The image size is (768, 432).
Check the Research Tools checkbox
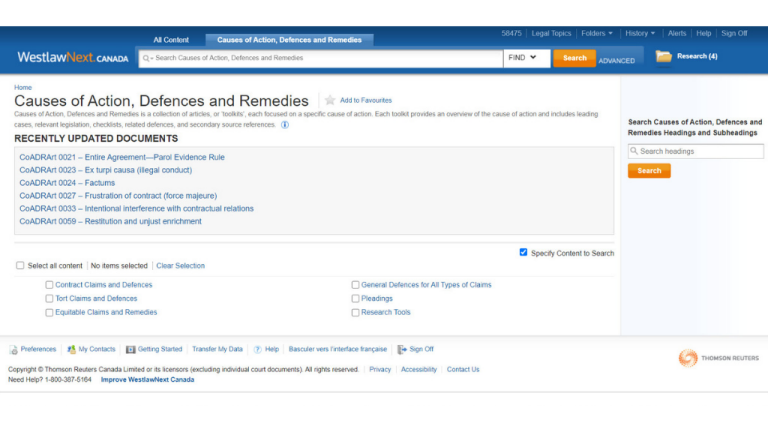click(355, 312)
